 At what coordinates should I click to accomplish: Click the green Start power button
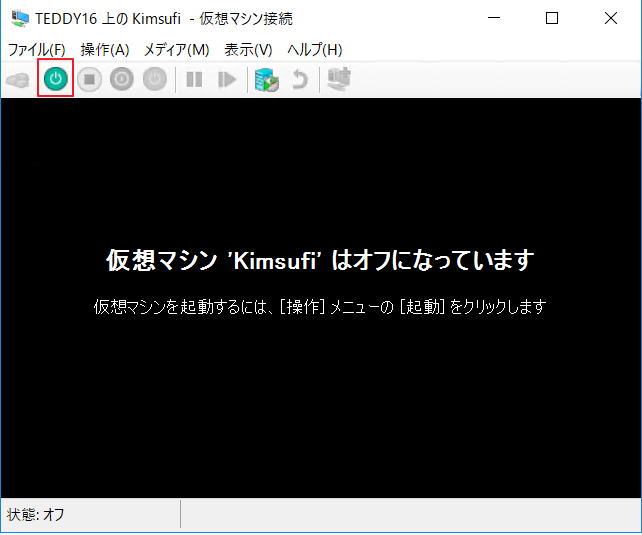pyautogui.click(x=56, y=79)
